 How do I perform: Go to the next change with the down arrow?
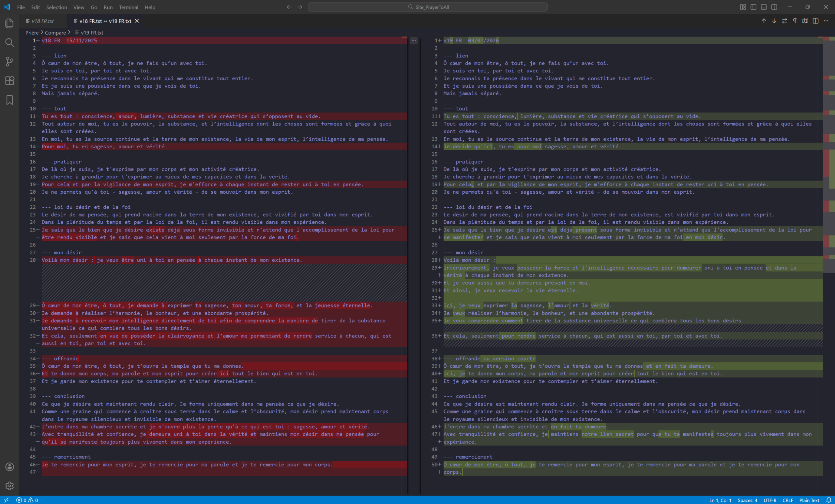pos(774,21)
